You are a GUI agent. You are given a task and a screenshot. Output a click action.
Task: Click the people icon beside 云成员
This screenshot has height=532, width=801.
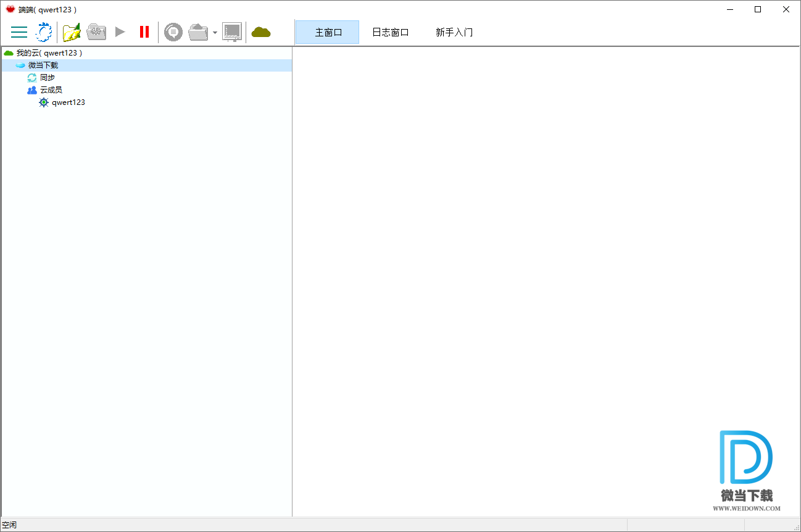pos(32,90)
